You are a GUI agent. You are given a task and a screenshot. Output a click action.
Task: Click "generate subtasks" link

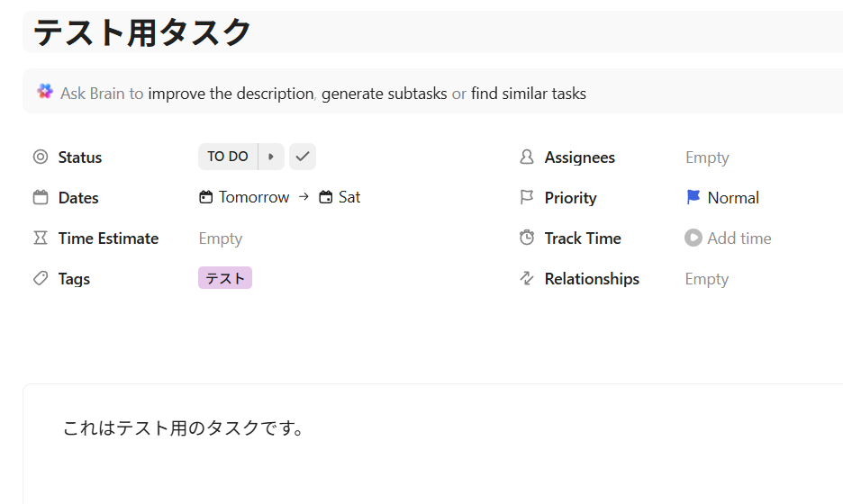point(384,93)
